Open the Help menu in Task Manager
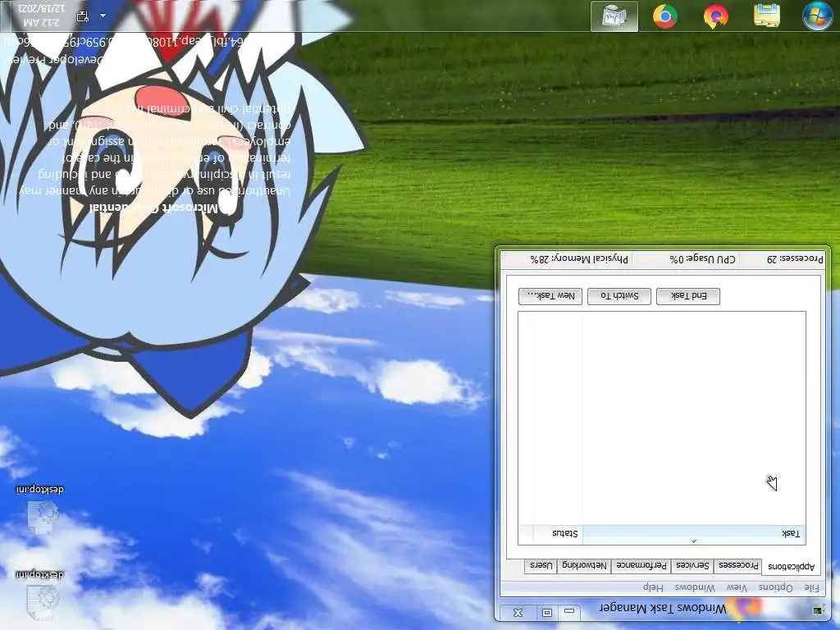 [653, 587]
